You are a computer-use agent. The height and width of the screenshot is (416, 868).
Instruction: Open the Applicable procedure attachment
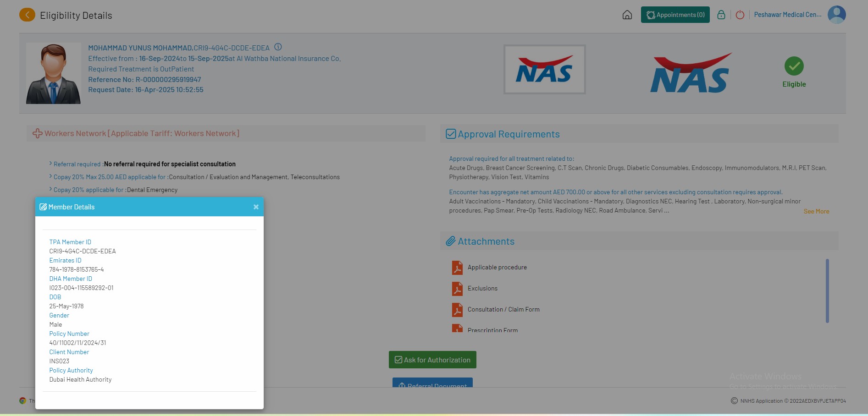[x=497, y=267]
